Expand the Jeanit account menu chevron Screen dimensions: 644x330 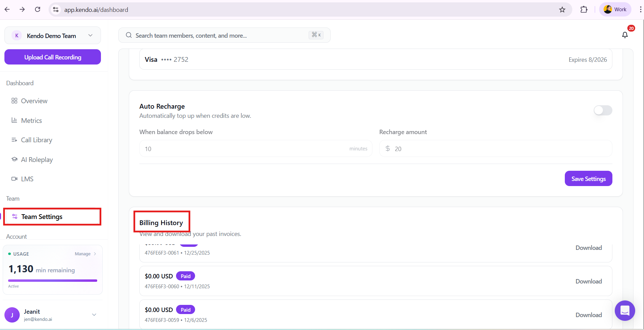[94, 315]
